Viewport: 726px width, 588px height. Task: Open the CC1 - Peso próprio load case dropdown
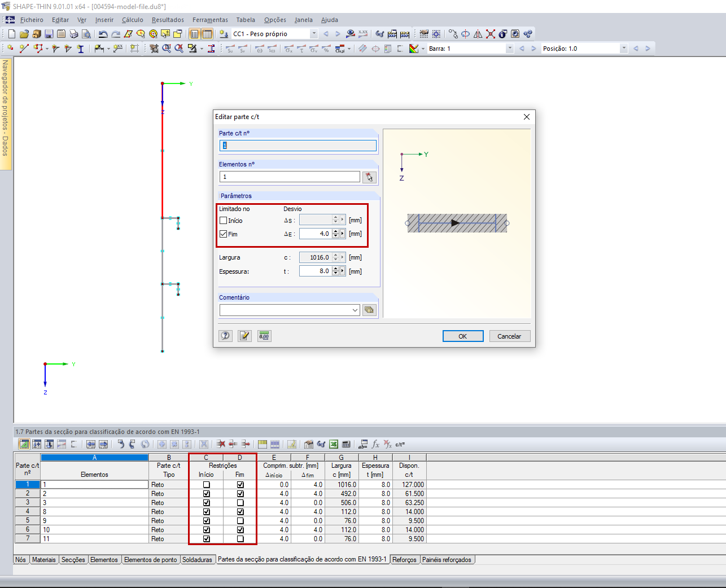point(314,34)
